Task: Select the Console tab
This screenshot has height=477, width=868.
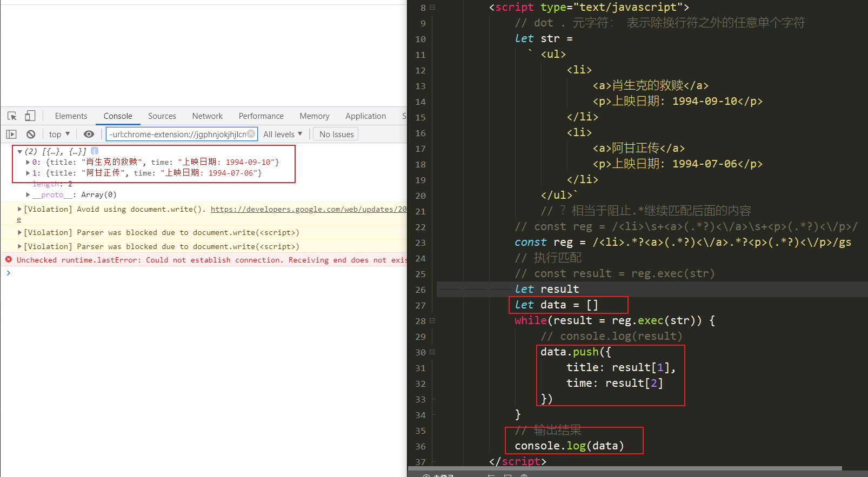Action: 118,116
